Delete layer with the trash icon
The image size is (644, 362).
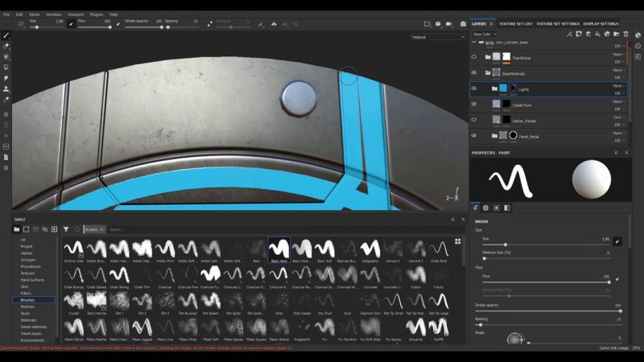[x=626, y=35]
